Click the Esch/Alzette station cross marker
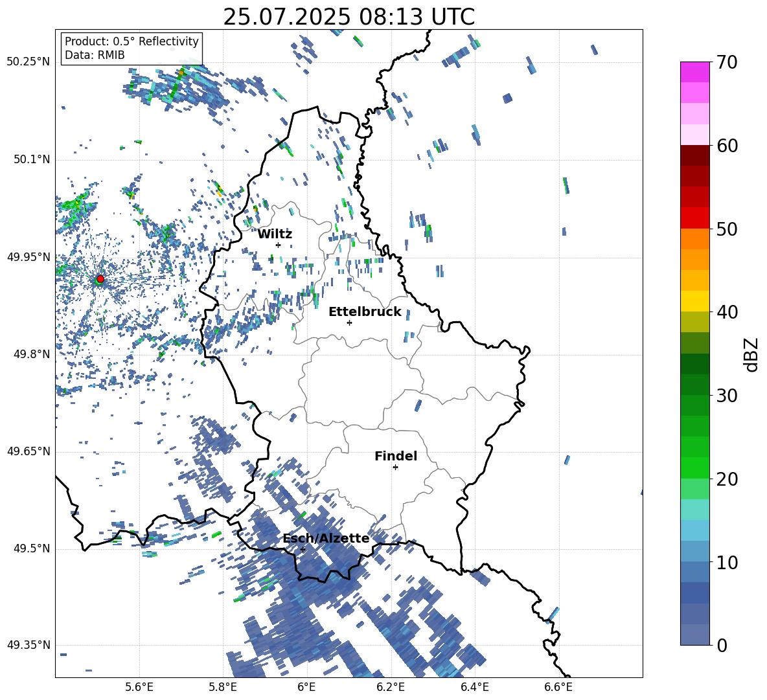 (303, 549)
